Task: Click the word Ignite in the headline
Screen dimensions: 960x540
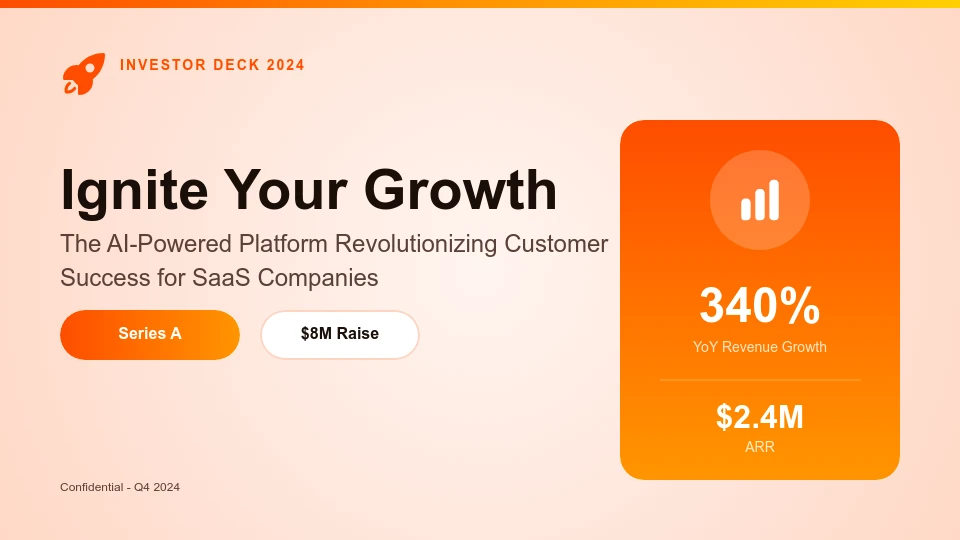Action: (x=134, y=190)
